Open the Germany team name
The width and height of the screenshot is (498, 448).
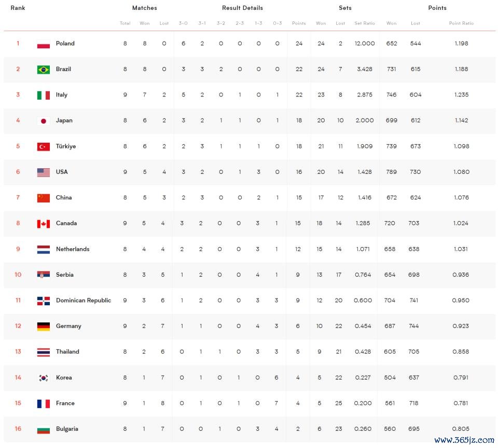pyautogui.click(x=68, y=327)
